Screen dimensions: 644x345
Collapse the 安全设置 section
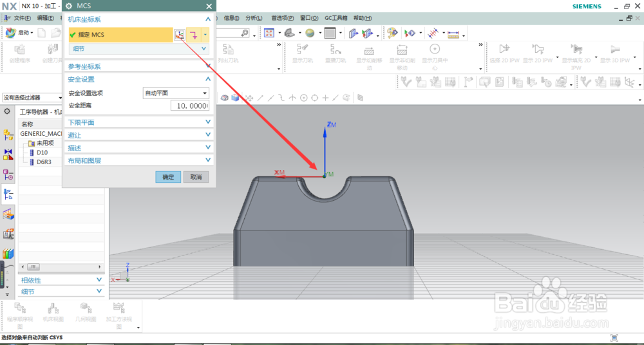pos(208,79)
